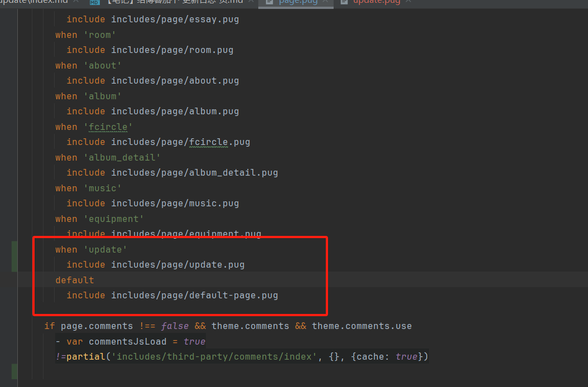Click the when 'album_detail' case line
588x387 pixels.
(108, 157)
